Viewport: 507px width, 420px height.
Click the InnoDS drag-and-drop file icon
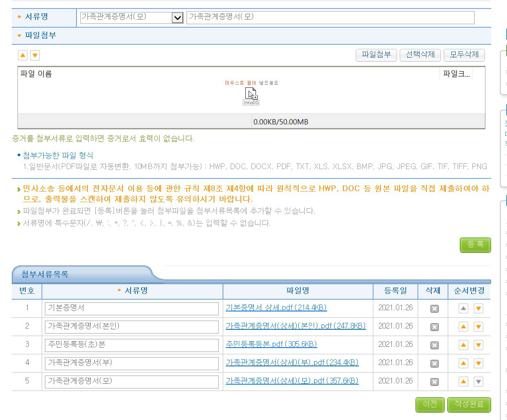(251, 96)
